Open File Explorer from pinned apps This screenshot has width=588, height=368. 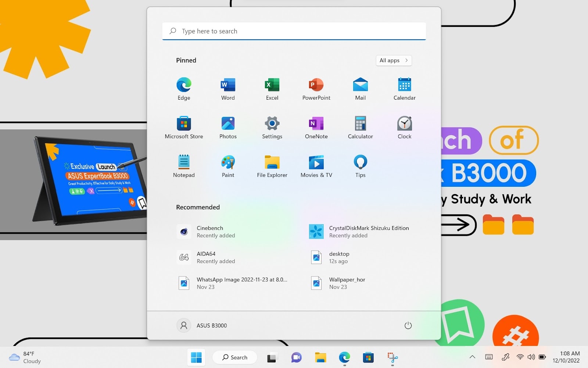(x=272, y=166)
